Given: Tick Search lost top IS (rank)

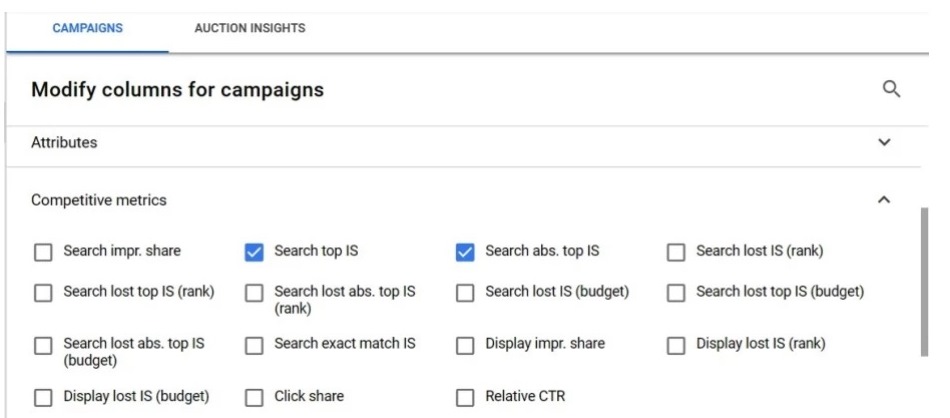Looking at the screenshot, I should click(x=43, y=292).
